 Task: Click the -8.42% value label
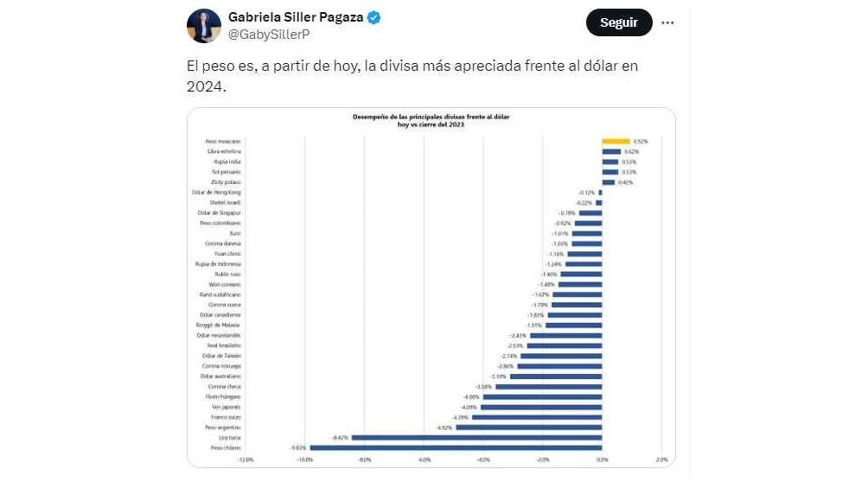341,437
